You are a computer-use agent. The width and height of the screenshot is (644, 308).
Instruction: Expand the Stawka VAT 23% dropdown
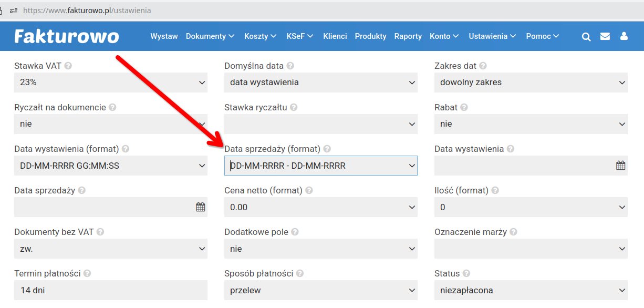[111, 83]
